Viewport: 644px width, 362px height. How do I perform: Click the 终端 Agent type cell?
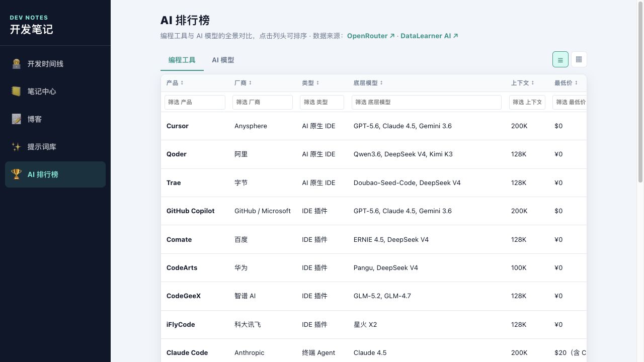pos(318,353)
